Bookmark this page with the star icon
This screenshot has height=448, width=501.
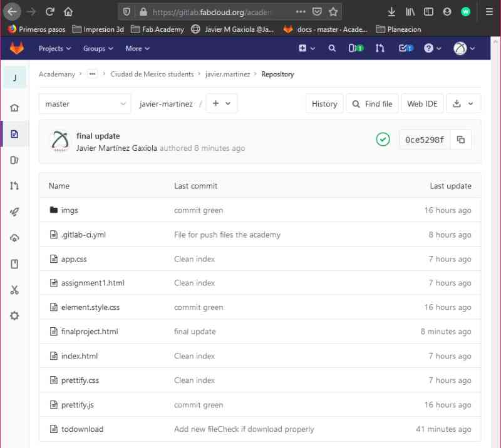point(333,12)
